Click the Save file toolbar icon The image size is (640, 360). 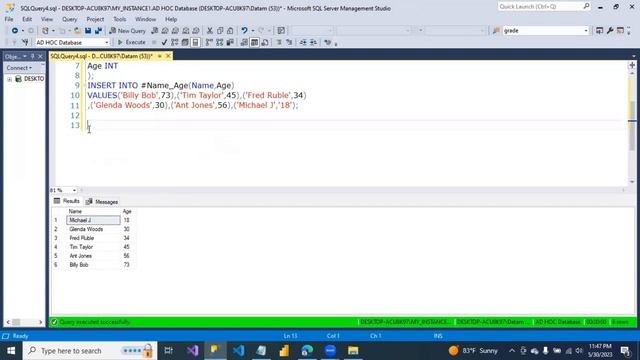click(x=88, y=31)
